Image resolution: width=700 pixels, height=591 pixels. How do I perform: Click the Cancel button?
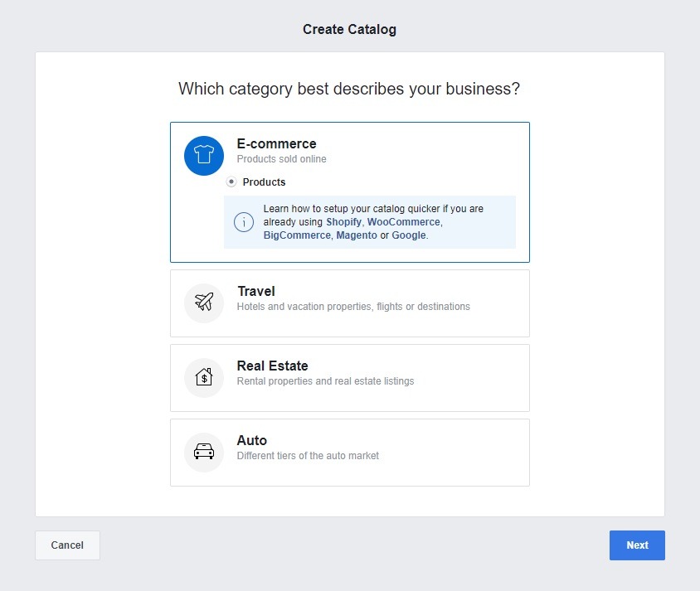click(x=67, y=545)
